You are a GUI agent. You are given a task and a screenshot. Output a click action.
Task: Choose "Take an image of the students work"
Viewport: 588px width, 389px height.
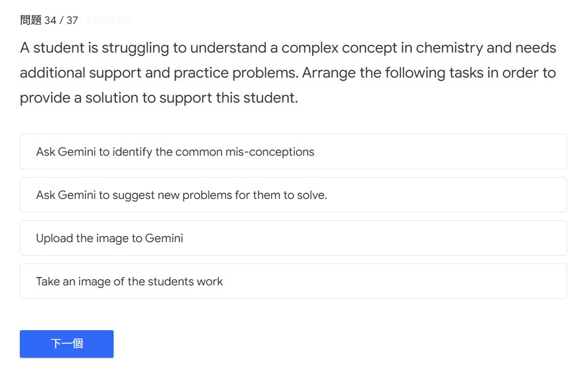129,282
